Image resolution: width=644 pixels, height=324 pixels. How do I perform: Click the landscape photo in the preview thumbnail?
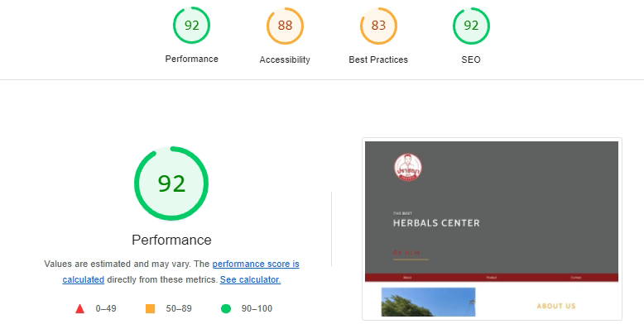(429, 302)
